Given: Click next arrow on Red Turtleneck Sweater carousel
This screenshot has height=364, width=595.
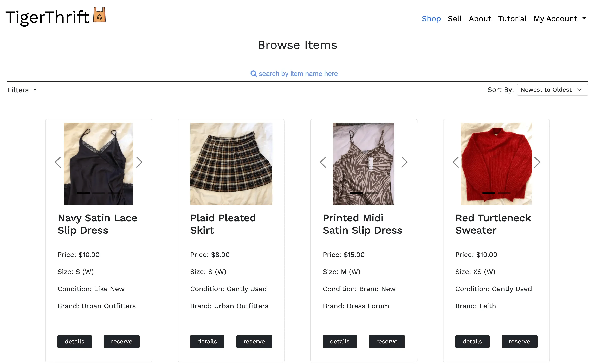Looking at the screenshot, I should click(x=537, y=162).
